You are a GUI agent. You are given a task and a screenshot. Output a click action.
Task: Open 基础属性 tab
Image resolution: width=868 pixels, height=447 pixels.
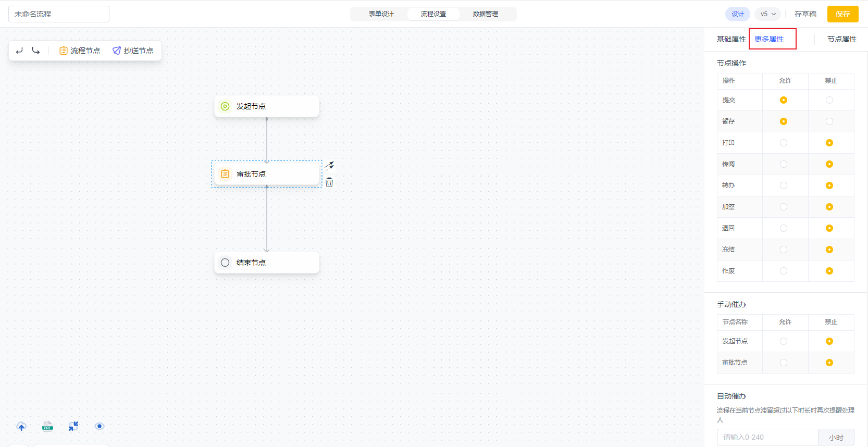[x=731, y=39]
